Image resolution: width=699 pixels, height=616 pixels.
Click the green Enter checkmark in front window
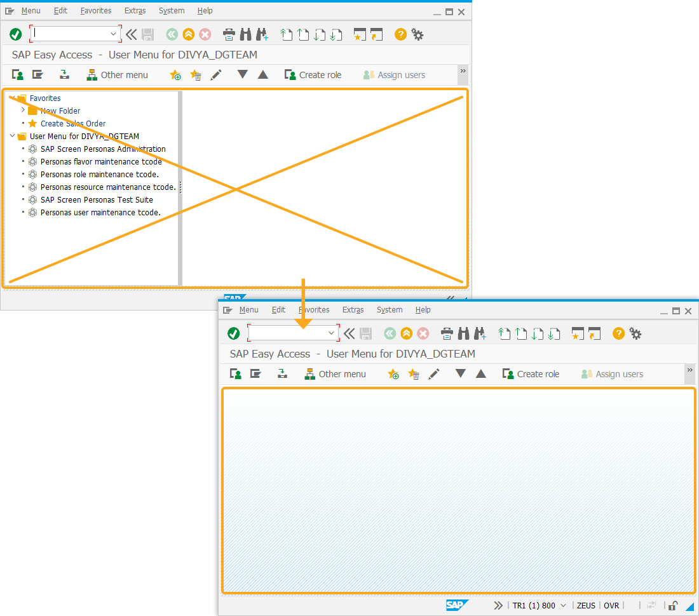click(x=234, y=333)
